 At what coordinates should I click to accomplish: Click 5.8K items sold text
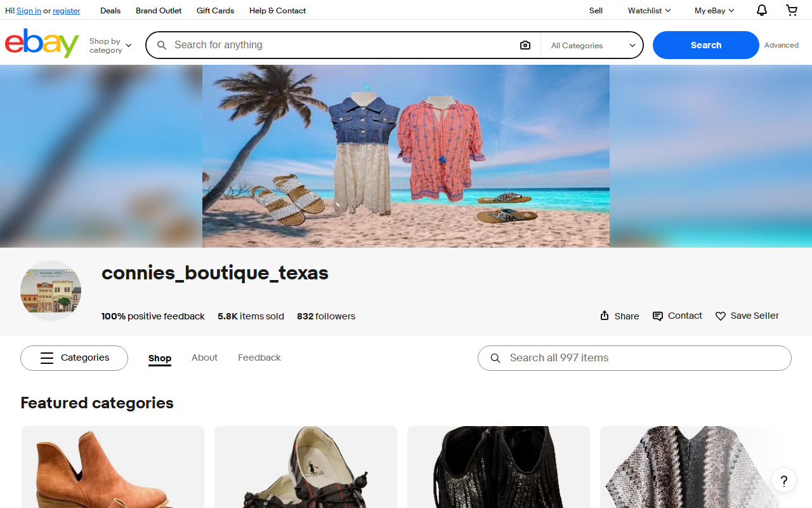click(x=251, y=316)
